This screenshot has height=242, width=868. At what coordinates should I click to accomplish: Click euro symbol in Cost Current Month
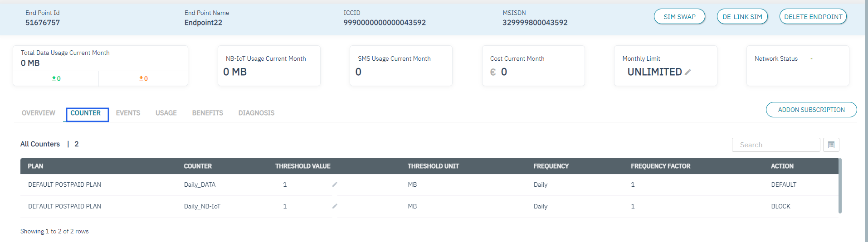(x=493, y=72)
